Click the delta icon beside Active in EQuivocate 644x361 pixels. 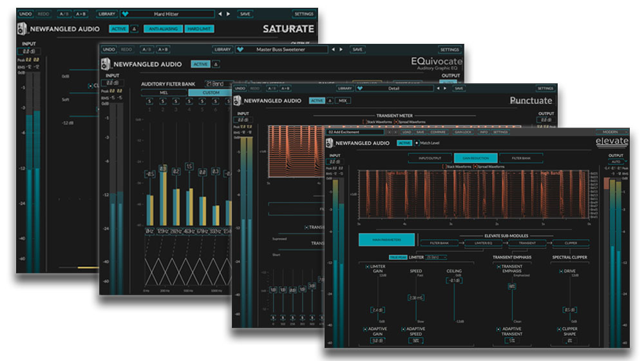(216, 64)
